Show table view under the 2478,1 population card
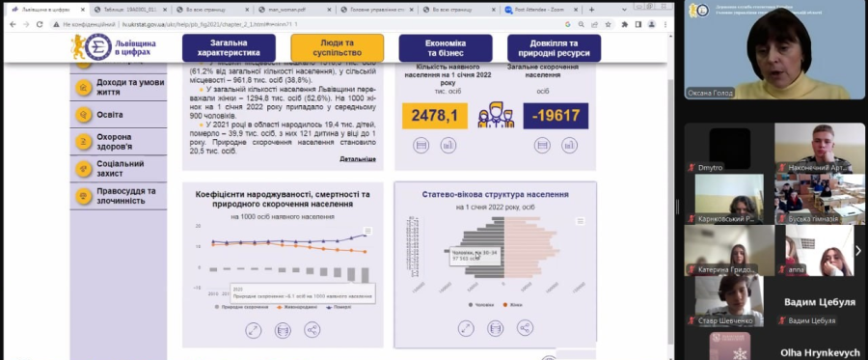Viewport: 868px width, 360px height. coord(421,145)
